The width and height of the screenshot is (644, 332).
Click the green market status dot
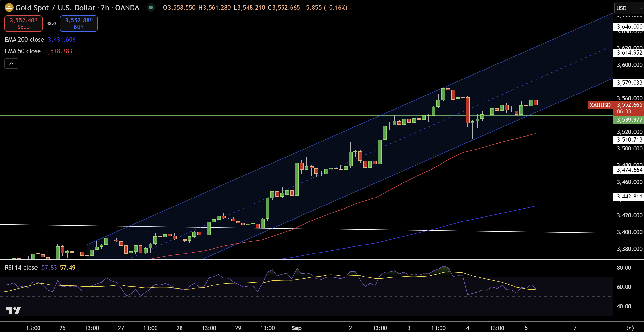point(151,8)
